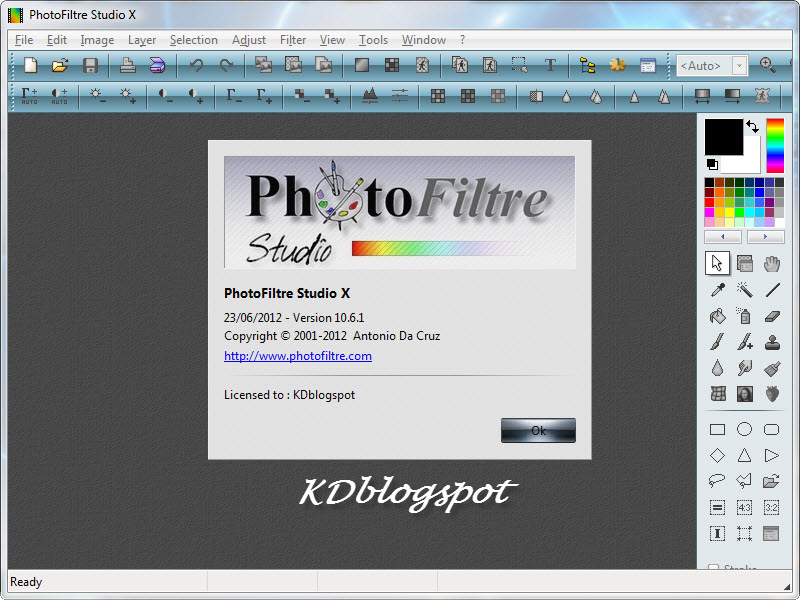The width and height of the screenshot is (800, 600).
Task: Open the Adjust menu
Action: (249, 40)
